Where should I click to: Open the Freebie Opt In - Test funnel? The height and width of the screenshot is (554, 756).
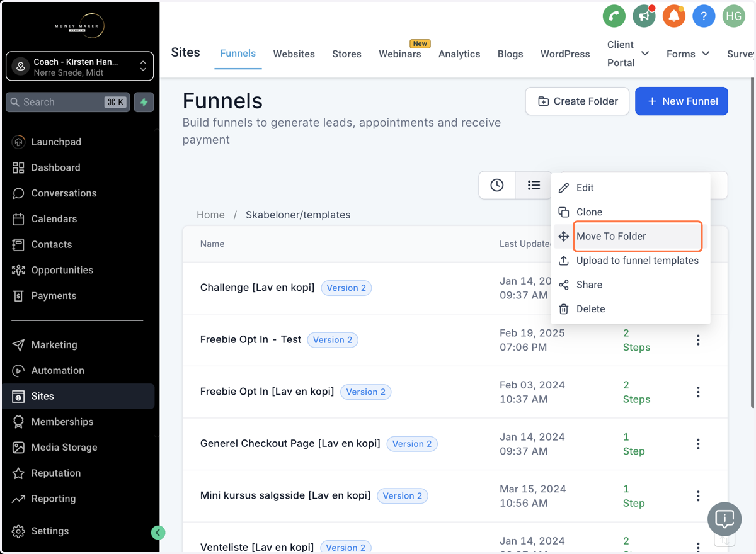click(x=251, y=340)
